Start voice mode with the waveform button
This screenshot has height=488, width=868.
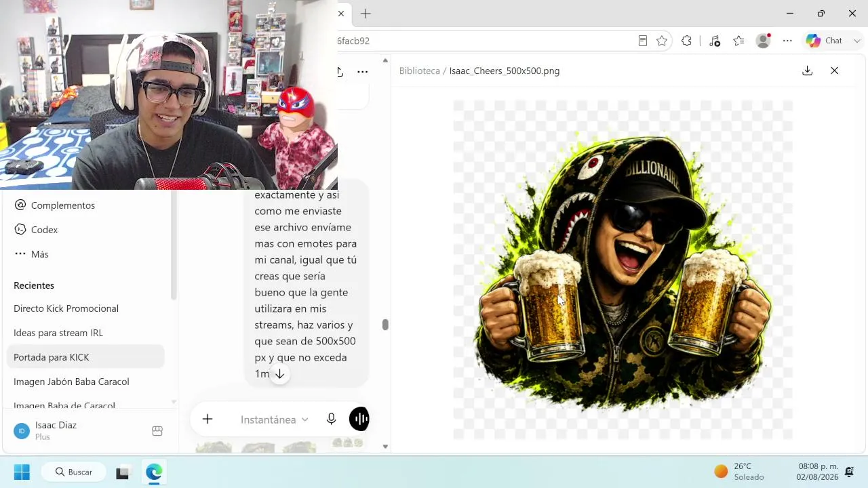click(x=359, y=420)
